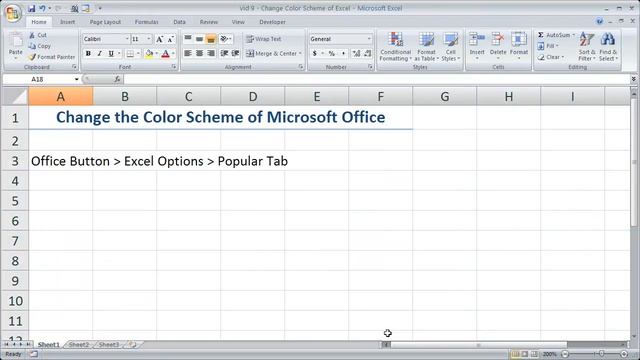Open the font size dropdown
The image size is (640, 360).
[149, 39]
